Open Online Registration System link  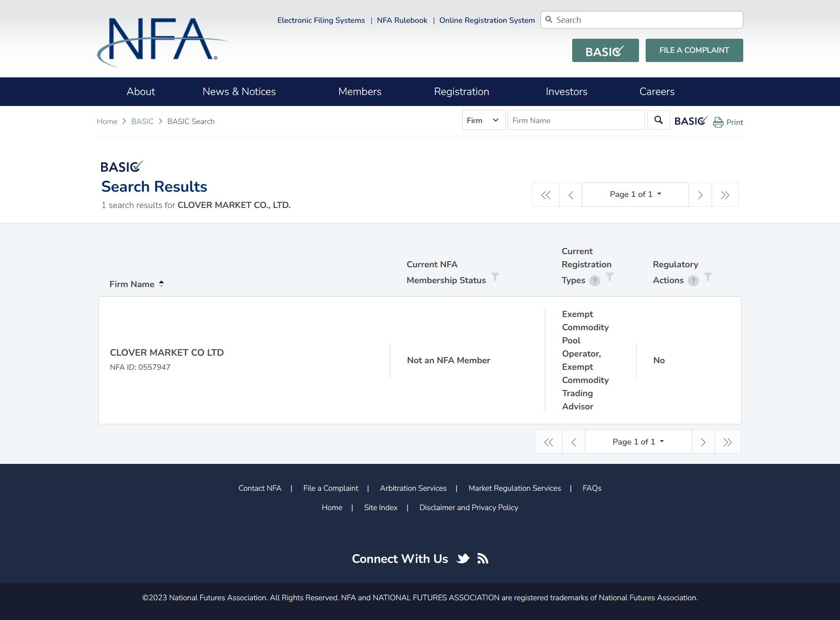[487, 20]
